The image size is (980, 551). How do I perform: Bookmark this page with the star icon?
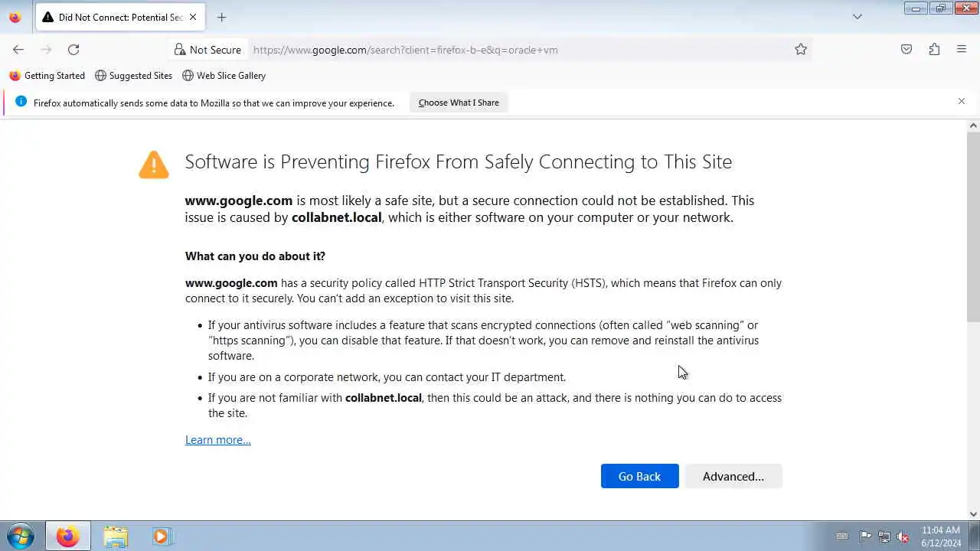tap(801, 50)
